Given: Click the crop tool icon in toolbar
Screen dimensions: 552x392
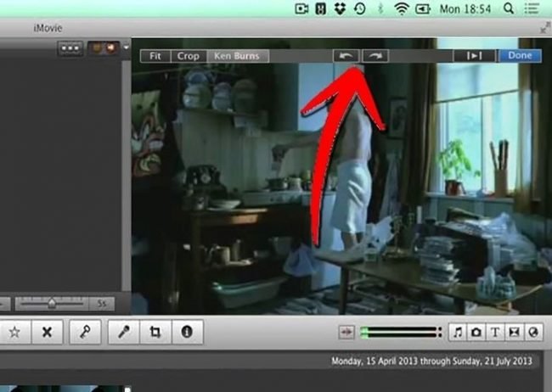Looking at the screenshot, I should click(x=155, y=333).
